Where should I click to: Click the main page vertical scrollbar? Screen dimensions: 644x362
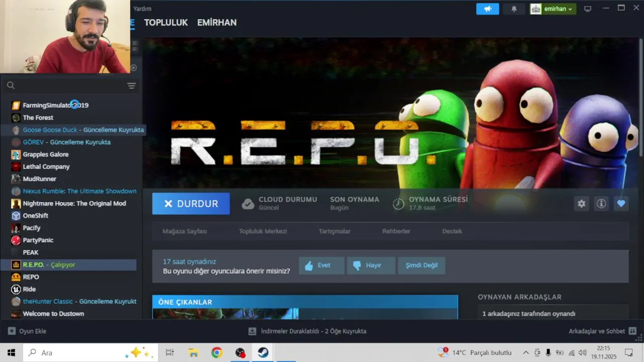point(640,98)
